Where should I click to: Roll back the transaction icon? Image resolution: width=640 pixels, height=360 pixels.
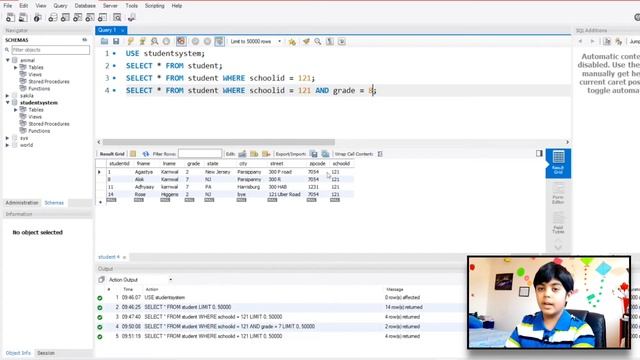click(207, 41)
